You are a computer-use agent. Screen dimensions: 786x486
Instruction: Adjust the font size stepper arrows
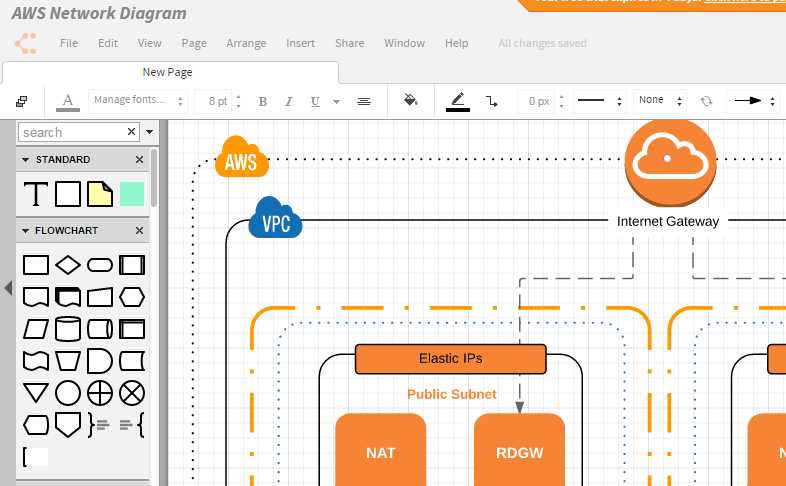coord(239,102)
